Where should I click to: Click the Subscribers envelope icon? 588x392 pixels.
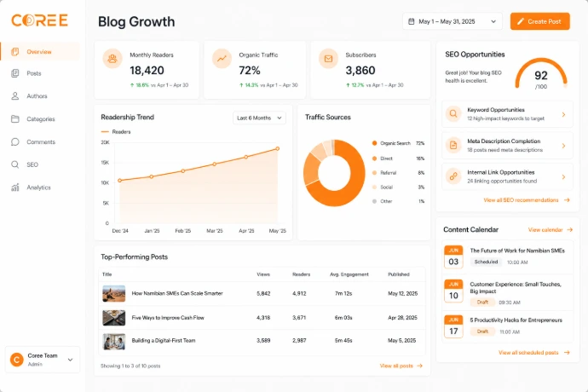coord(328,59)
